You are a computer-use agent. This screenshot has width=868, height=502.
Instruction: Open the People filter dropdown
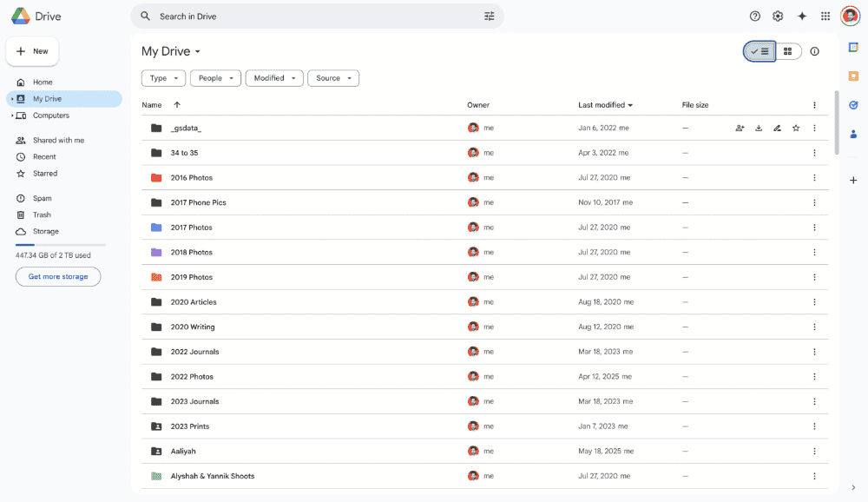(x=215, y=78)
